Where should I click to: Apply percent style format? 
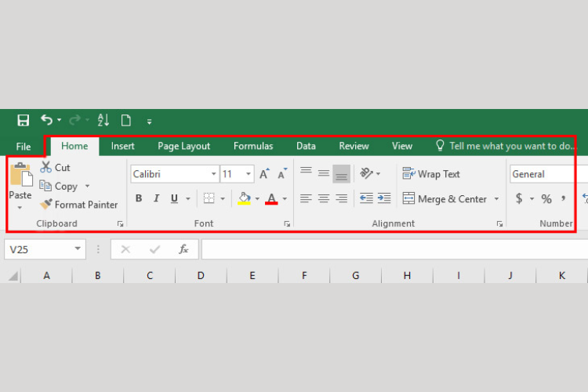tap(546, 198)
